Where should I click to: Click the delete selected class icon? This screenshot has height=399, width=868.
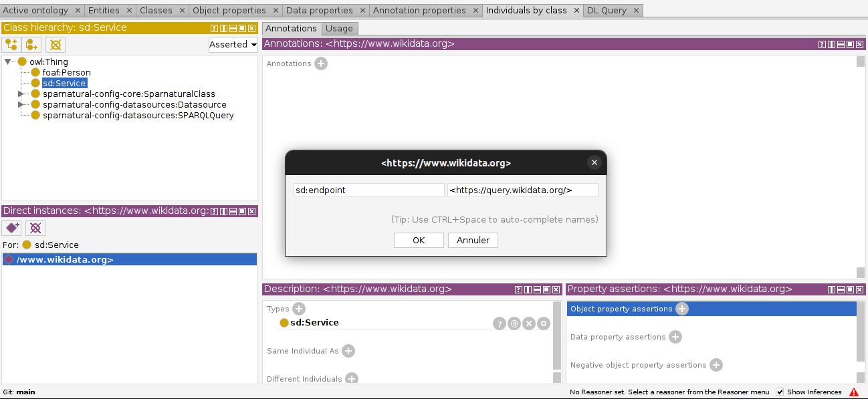coord(56,45)
